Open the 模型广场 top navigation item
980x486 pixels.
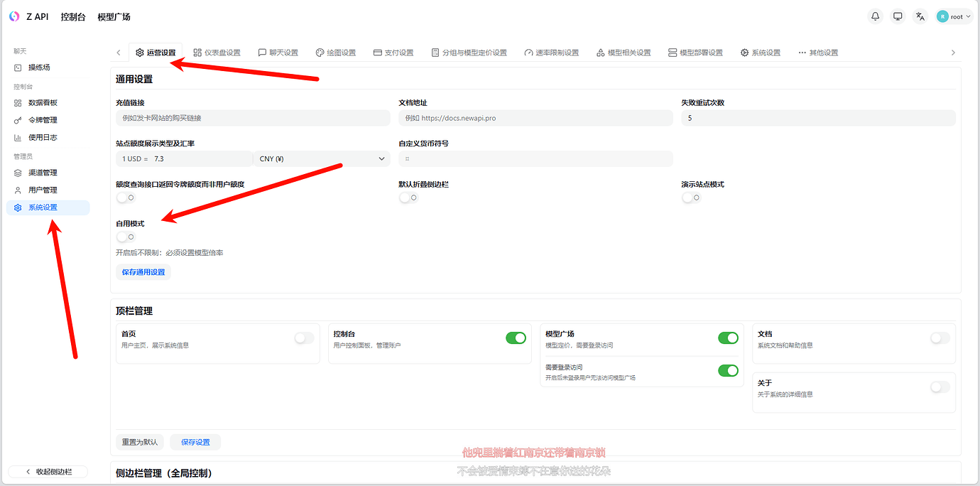pyautogui.click(x=114, y=17)
